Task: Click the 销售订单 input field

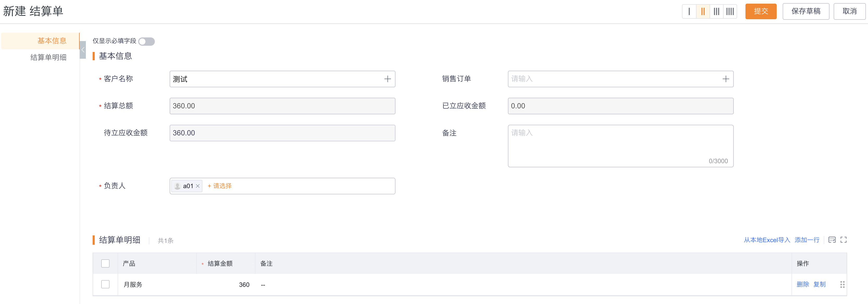Action: [621, 79]
